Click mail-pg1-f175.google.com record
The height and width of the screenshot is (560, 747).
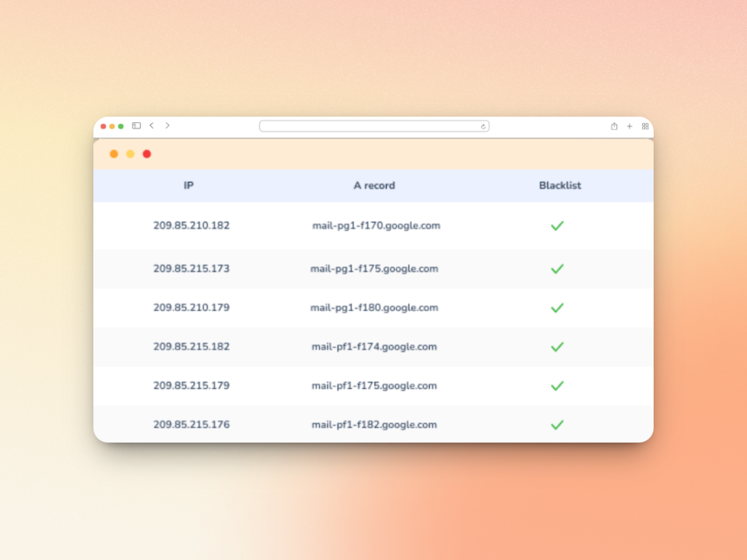pos(374,269)
